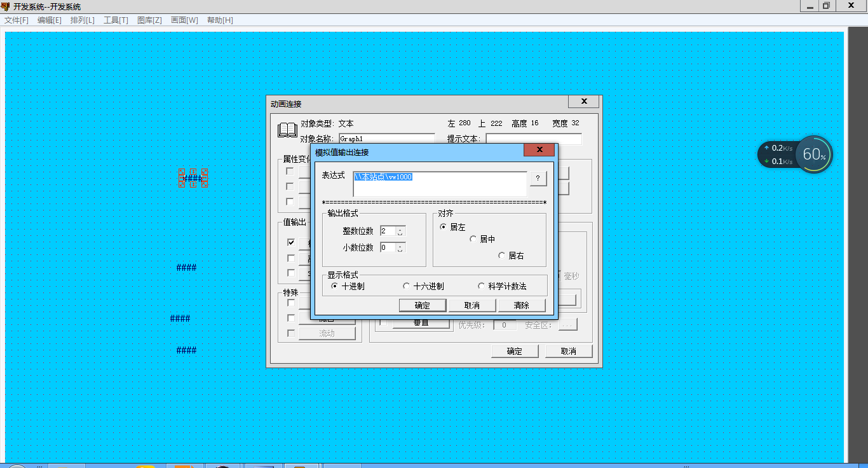Select the 居右 alignment radio button
The image size is (868, 468).
(502, 256)
